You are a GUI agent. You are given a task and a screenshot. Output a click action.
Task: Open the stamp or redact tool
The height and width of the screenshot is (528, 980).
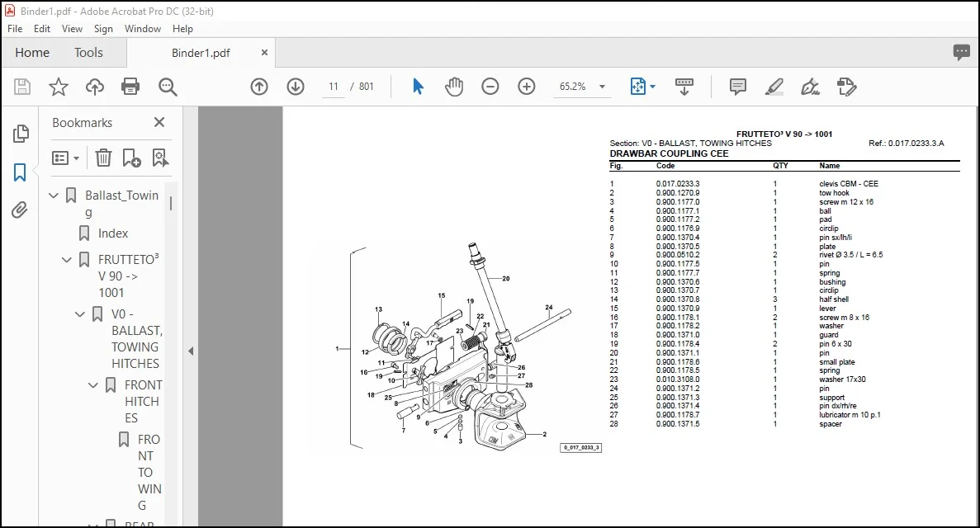tap(847, 87)
